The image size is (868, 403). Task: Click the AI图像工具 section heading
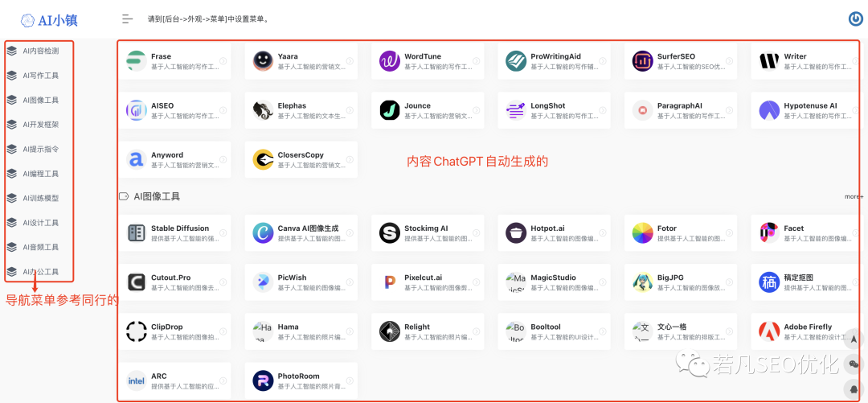[x=157, y=196]
